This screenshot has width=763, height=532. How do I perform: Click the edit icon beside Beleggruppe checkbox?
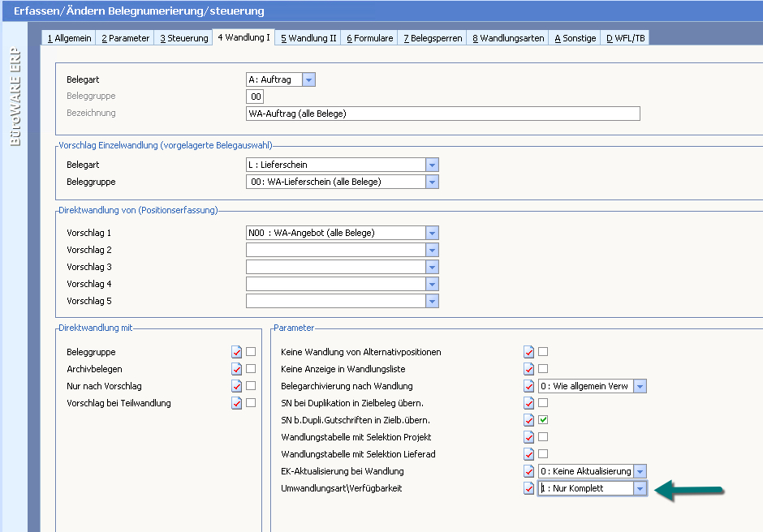pos(237,352)
